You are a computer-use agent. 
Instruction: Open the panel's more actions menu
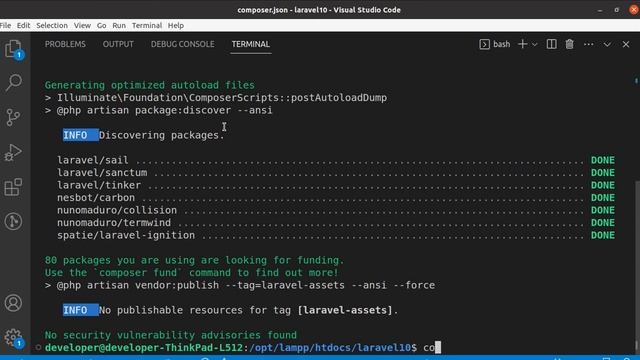[x=588, y=44]
